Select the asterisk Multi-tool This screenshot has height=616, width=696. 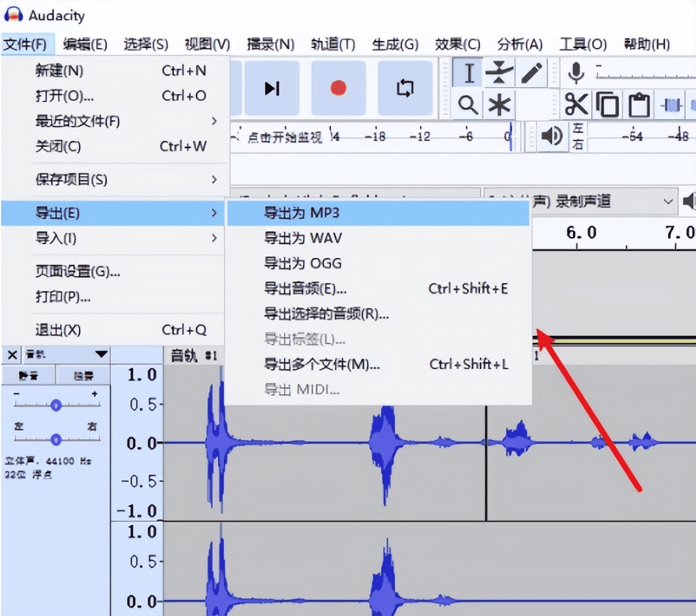pos(499,104)
